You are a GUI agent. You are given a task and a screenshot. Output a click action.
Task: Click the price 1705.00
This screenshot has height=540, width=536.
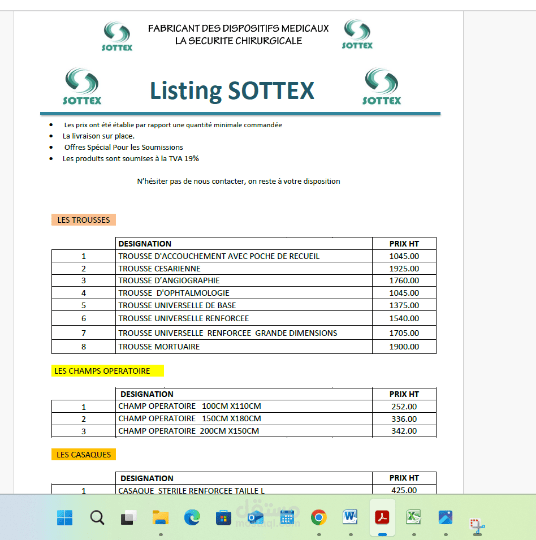click(x=404, y=333)
